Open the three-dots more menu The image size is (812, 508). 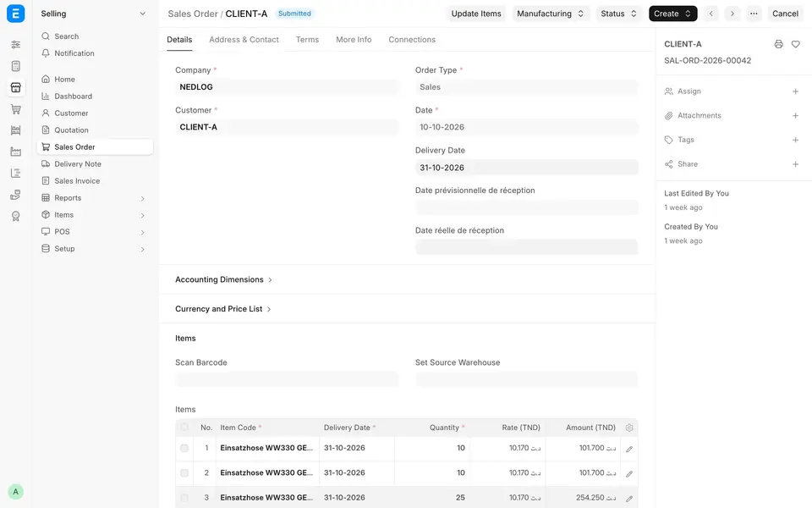click(x=754, y=14)
